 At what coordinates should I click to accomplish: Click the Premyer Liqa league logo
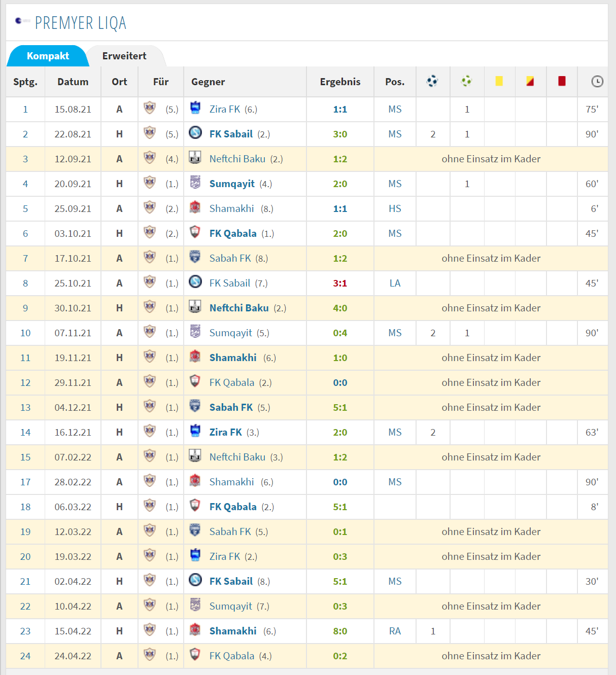click(22, 21)
